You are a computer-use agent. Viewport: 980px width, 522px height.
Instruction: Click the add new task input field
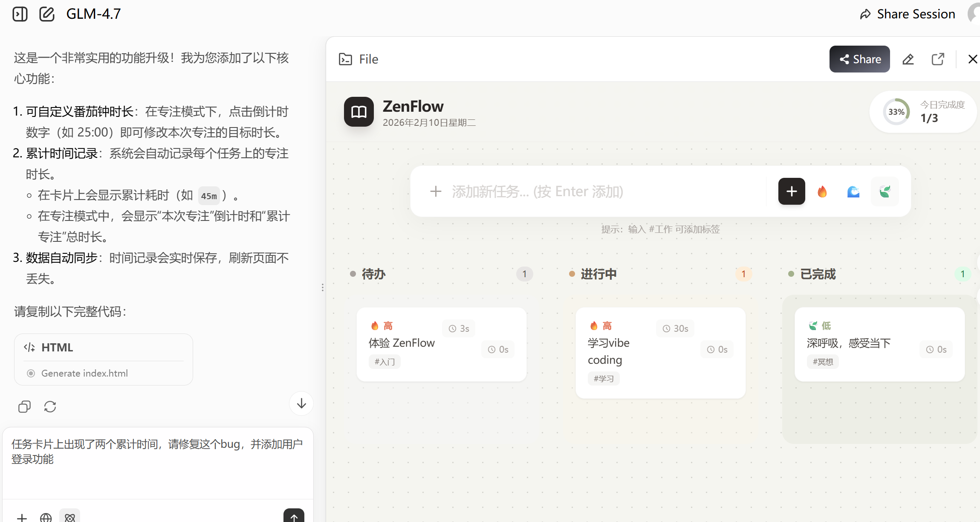pos(554,191)
